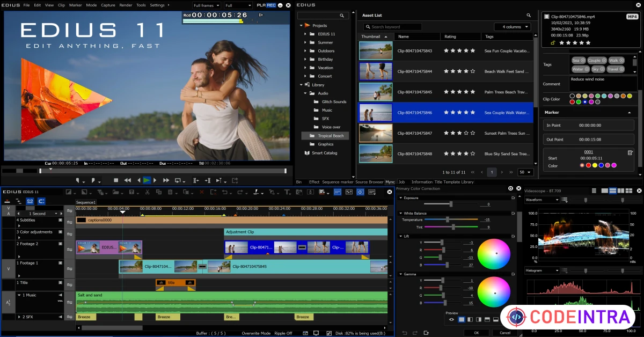
Task: Open the 50 items per page dropdown
Action: 525,172
